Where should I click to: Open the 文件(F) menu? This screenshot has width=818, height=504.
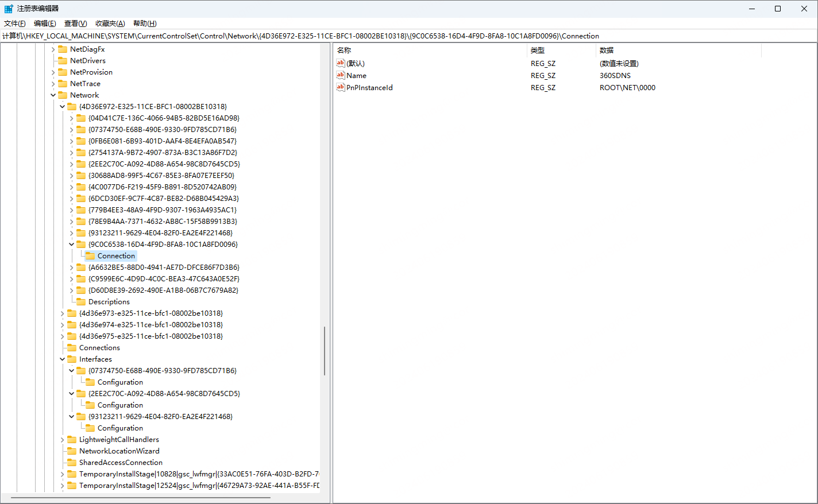15,24
